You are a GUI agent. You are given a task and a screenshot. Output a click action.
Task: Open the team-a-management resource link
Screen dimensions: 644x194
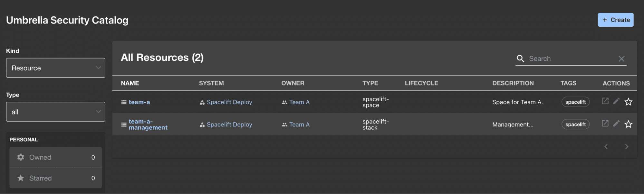[x=148, y=125]
